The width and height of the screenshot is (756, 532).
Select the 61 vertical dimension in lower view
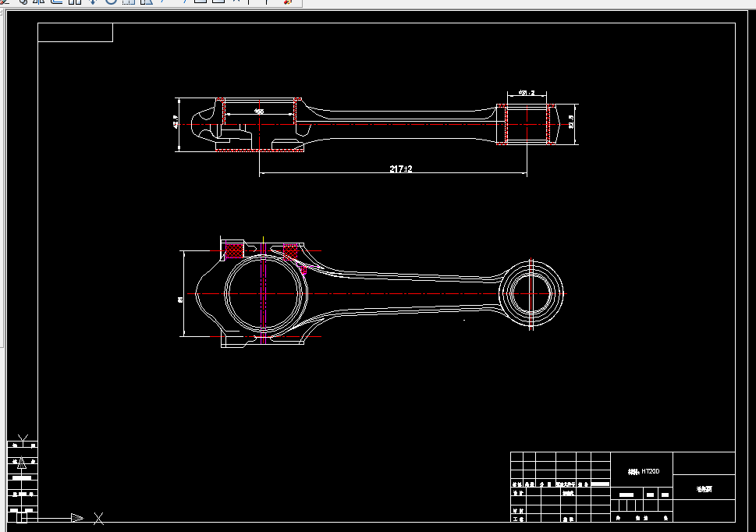181,300
